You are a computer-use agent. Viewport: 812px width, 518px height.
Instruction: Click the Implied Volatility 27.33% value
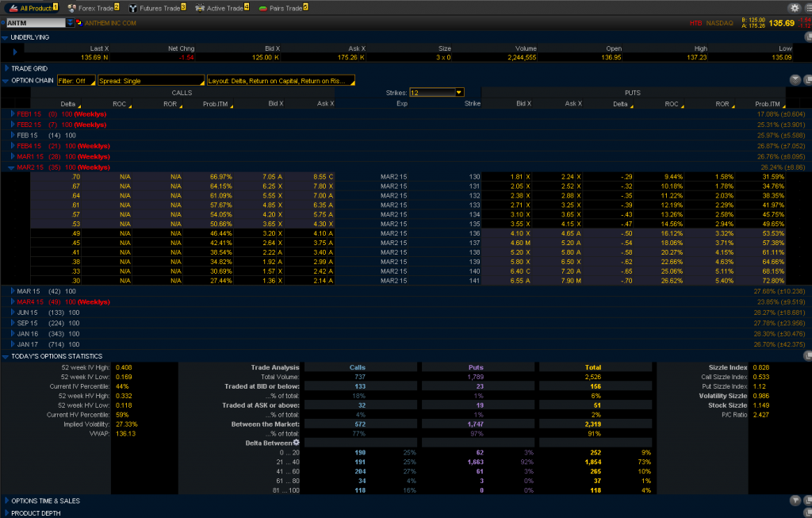[127, 424]
